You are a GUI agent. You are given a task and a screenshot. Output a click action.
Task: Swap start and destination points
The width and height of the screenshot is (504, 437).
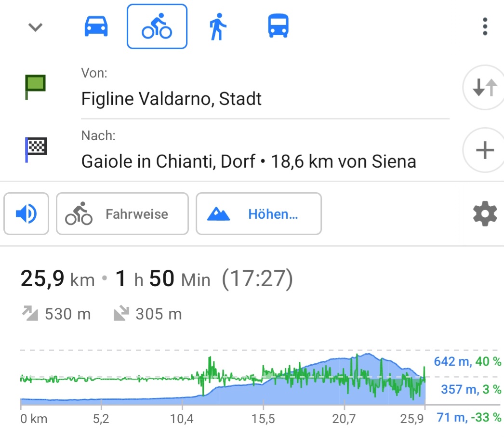pyautogui.click(x=484, y=88)
